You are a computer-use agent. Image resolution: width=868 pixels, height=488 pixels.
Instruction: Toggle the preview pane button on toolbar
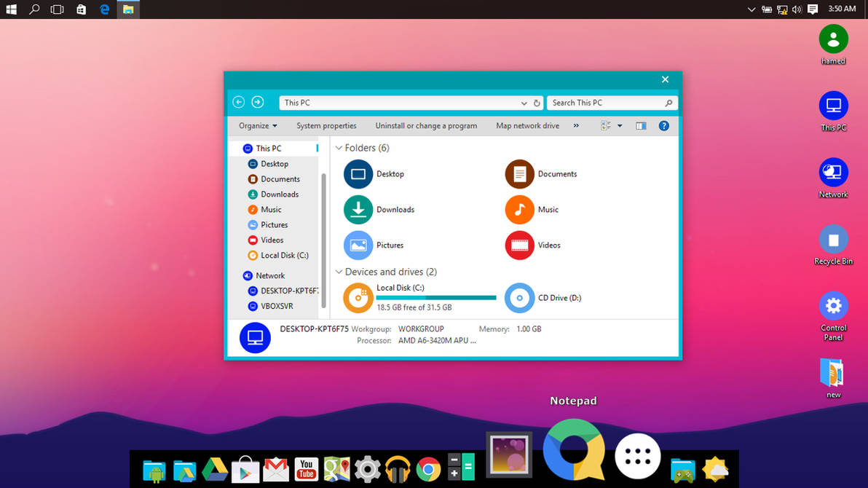(x=640, y=125)
